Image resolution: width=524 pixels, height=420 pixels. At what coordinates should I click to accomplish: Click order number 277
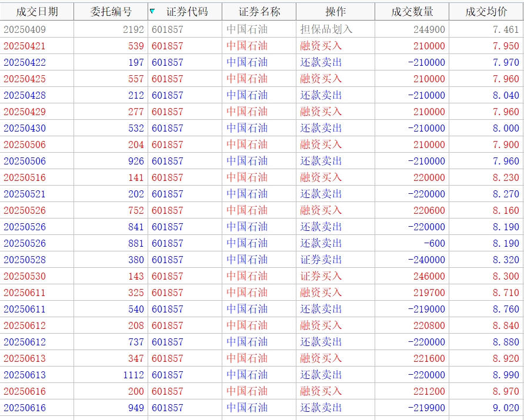coord(136,112)
